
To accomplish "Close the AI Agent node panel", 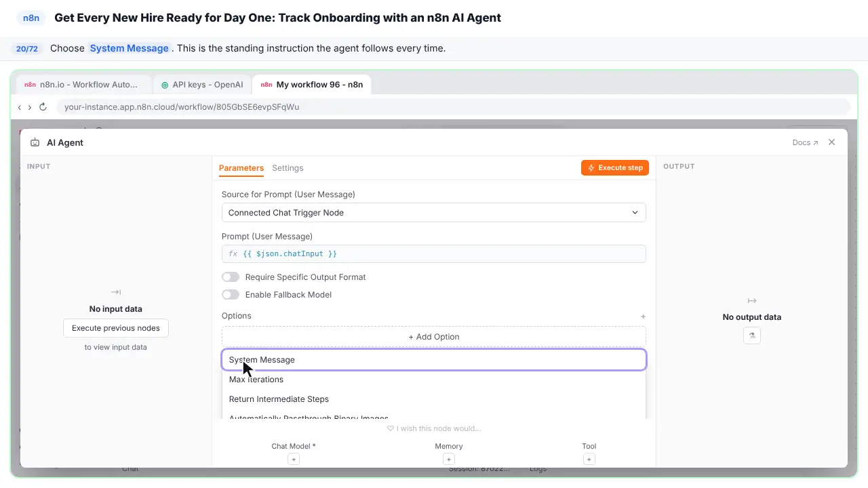I will 832,142.
